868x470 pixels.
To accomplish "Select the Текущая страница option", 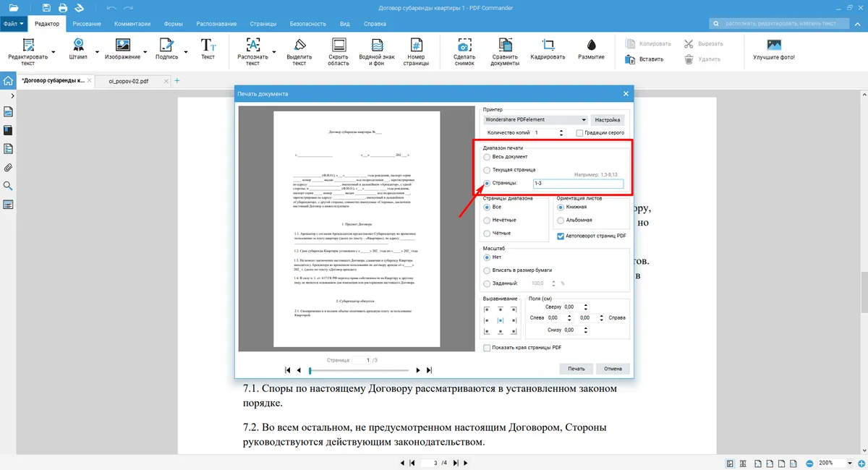I will coord(487,170).
